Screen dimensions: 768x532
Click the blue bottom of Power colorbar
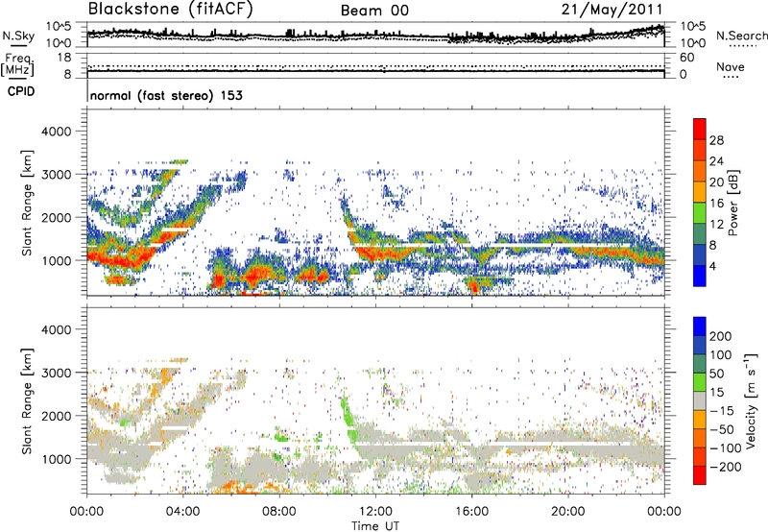[700, 276]
